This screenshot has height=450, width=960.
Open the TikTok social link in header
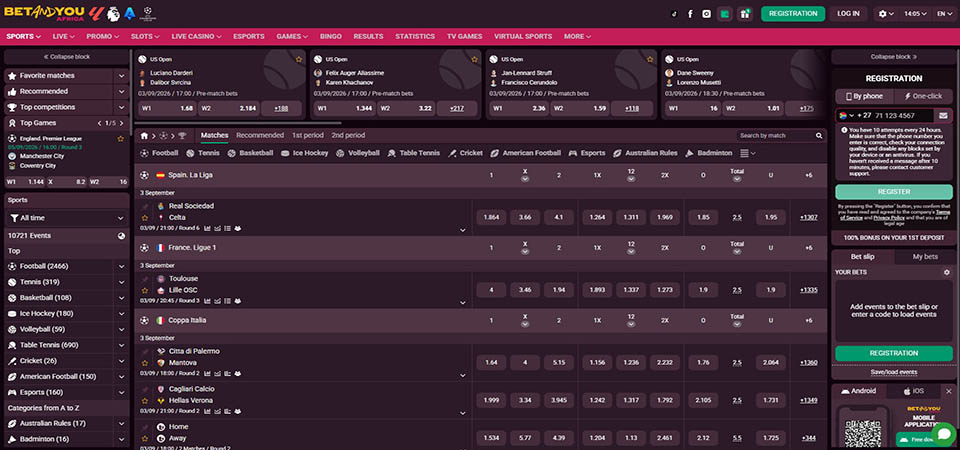674,13
